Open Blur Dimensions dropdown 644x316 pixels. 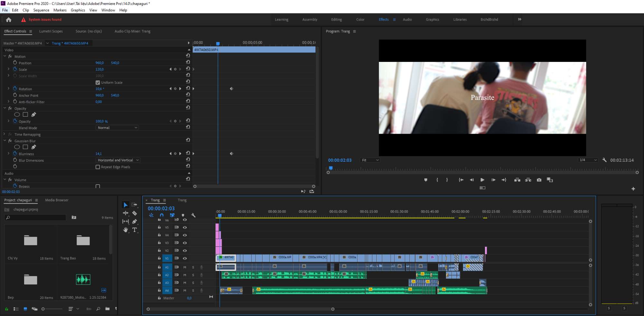pos(118,160)
